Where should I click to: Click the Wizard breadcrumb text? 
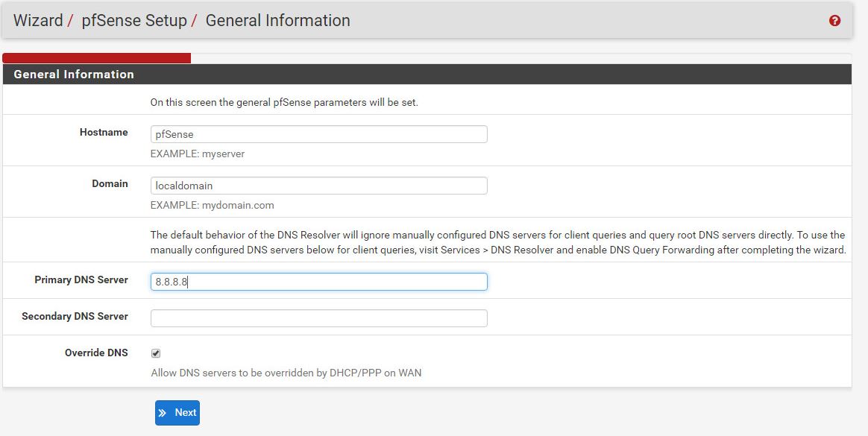[37, 20]
